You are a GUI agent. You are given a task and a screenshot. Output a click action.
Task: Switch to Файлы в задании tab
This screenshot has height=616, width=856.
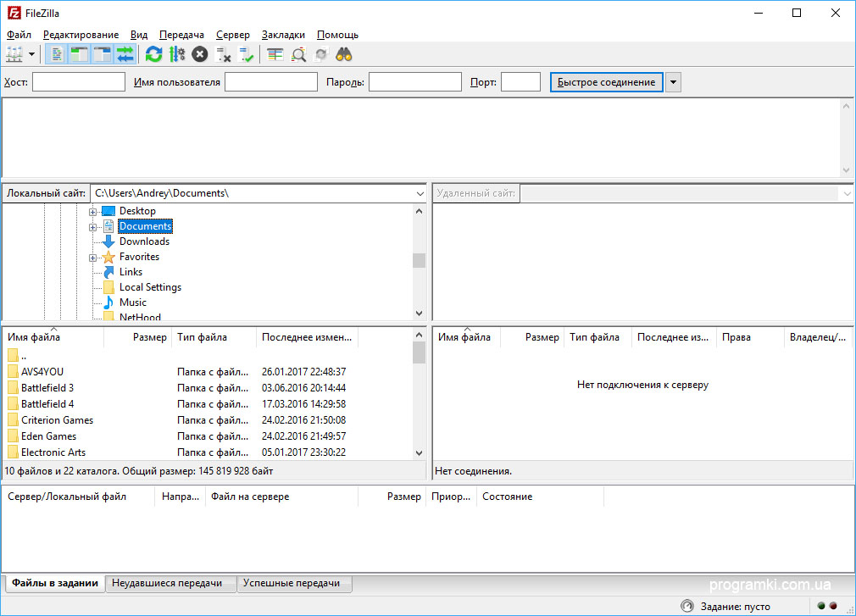(x=54, y=583)
